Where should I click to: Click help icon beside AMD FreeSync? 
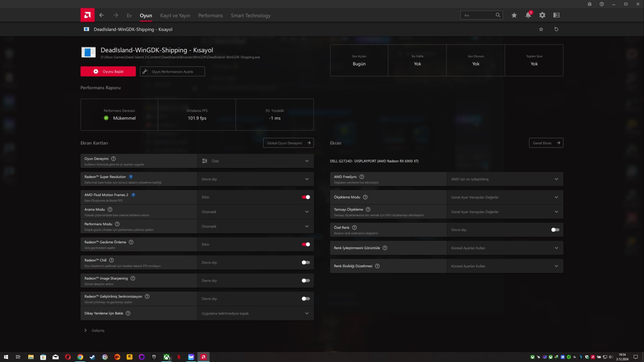(362, 177)
